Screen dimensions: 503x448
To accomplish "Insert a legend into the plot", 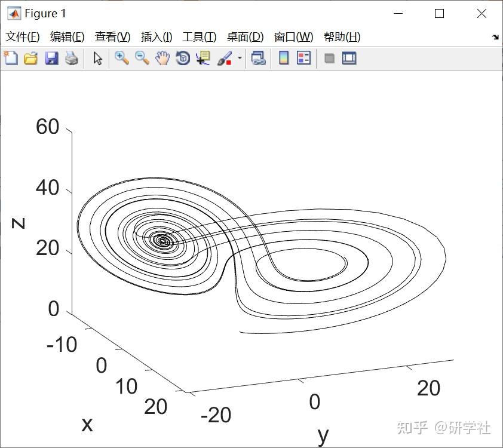I will pyautogui.click(x=302, y=58).
